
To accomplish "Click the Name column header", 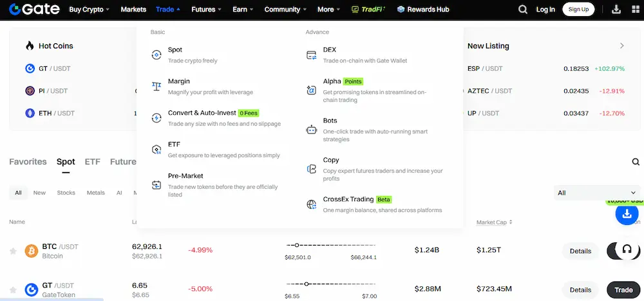I will (17, 222).
